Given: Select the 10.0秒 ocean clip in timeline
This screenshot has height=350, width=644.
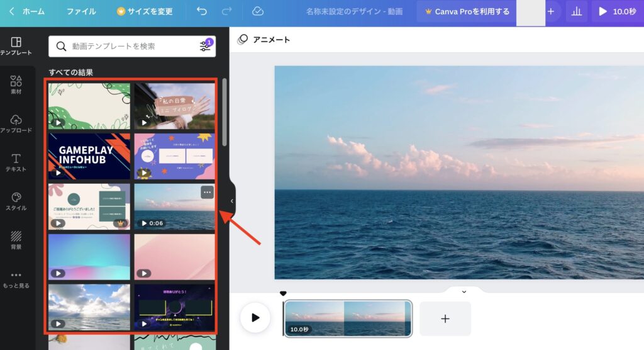Looking at the screenshot, I should (x=348, y=319).
